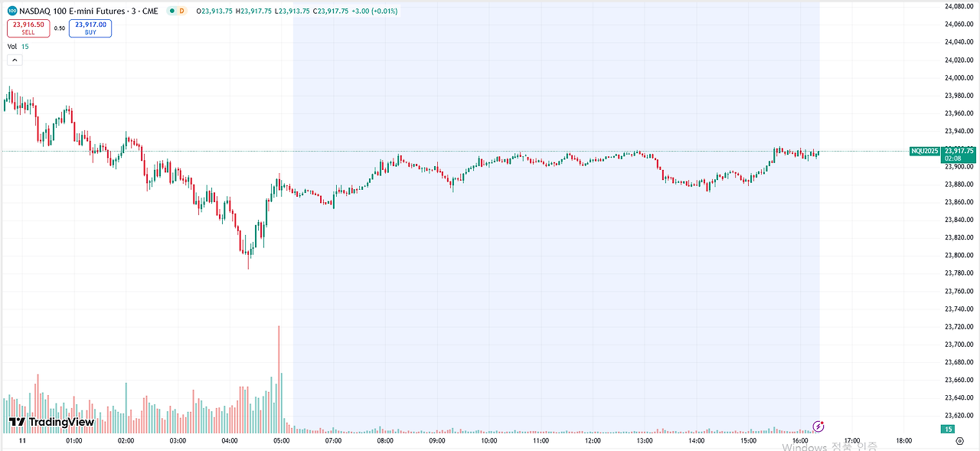Click the 24,000.00 price axis label

(x=959, y=78)
